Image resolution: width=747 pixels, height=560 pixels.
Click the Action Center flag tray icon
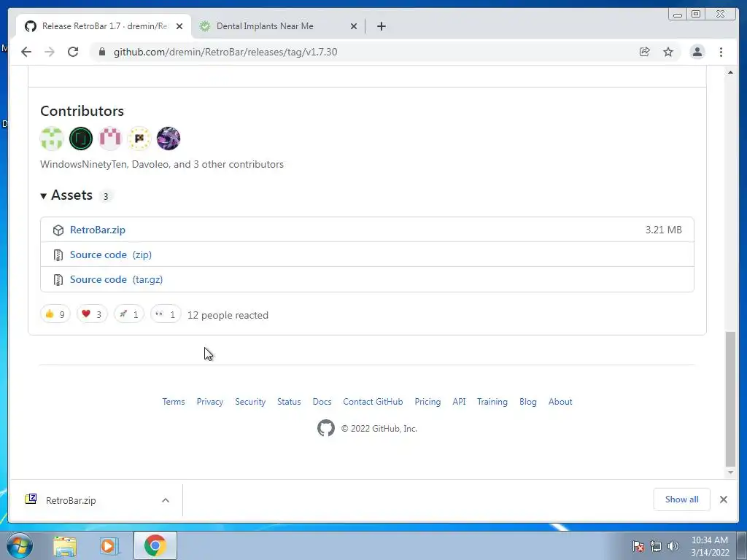pos(638,546)
